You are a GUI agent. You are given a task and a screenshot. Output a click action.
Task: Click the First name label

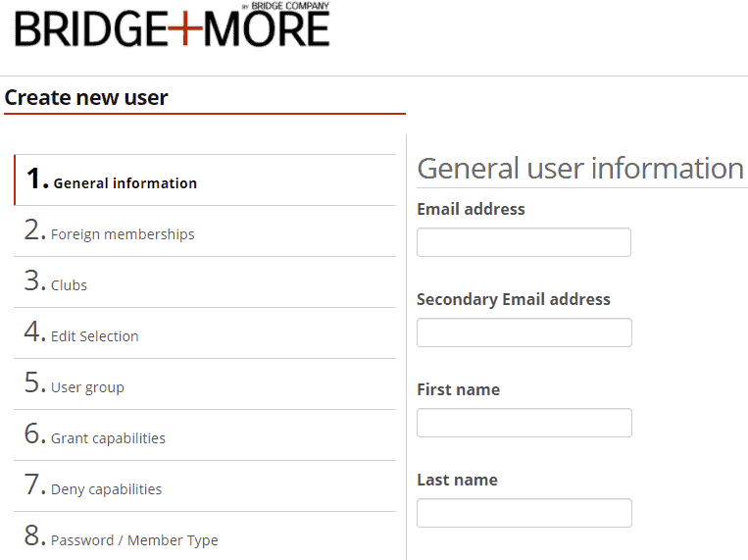point(458,389)
